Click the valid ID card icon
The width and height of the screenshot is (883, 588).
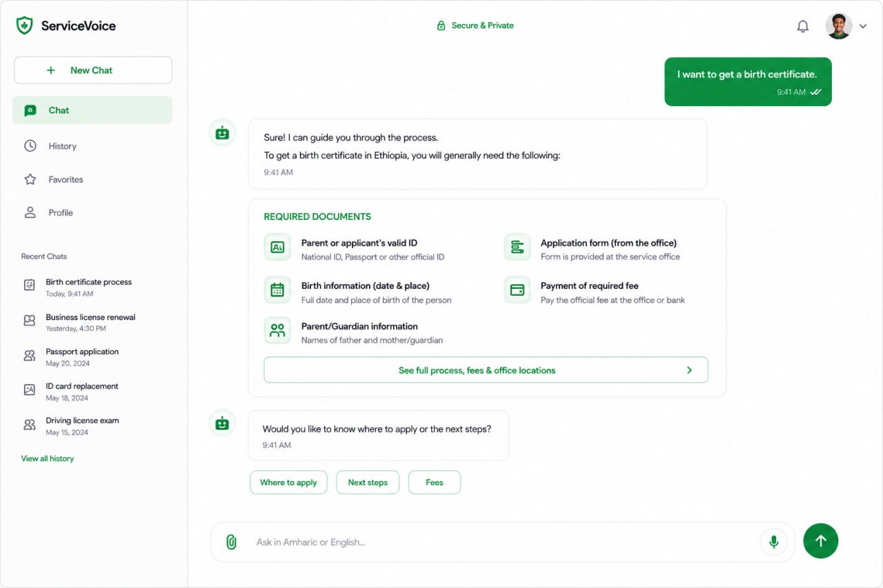(277, 247)
